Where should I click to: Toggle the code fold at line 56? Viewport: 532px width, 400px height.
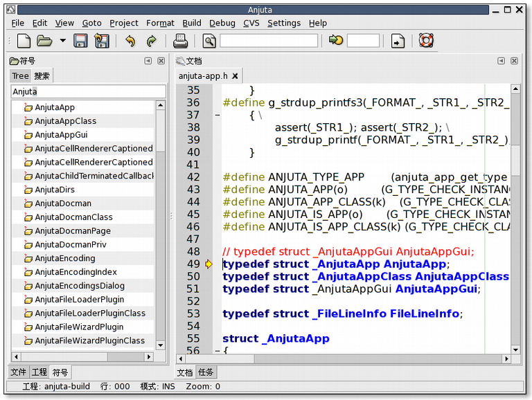point(217,351)
